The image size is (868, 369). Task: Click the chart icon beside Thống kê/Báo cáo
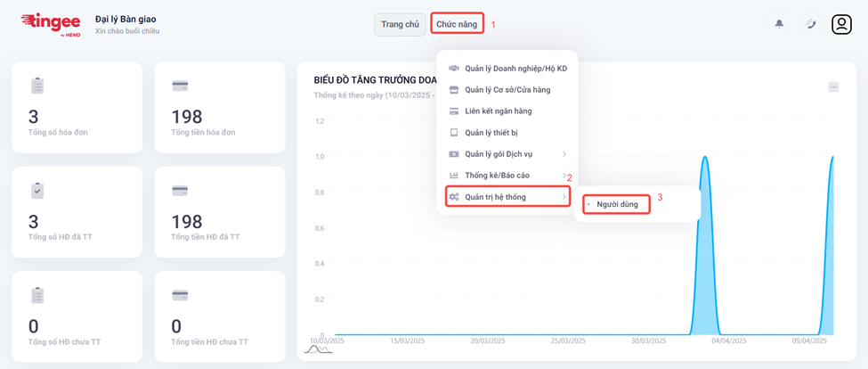click(454, 176)
